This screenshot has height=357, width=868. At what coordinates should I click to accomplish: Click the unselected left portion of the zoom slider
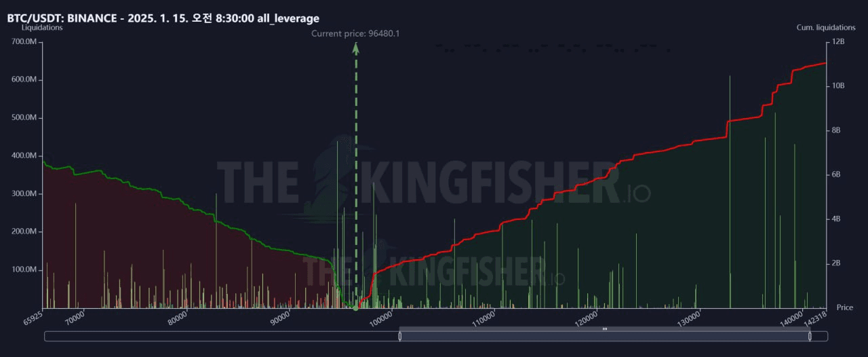(x=222, y=336)
